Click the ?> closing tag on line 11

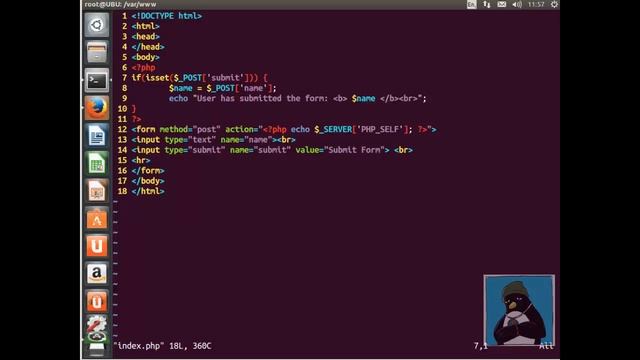pos(136,119)
